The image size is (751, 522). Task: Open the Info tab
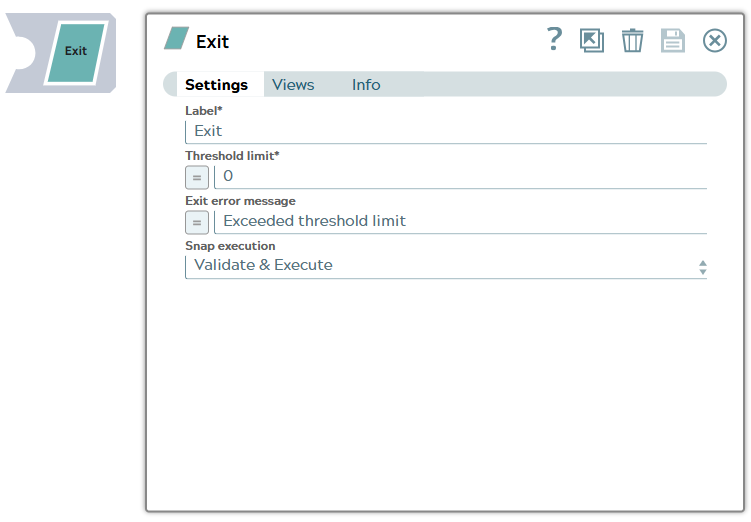(x=366, y=85)
